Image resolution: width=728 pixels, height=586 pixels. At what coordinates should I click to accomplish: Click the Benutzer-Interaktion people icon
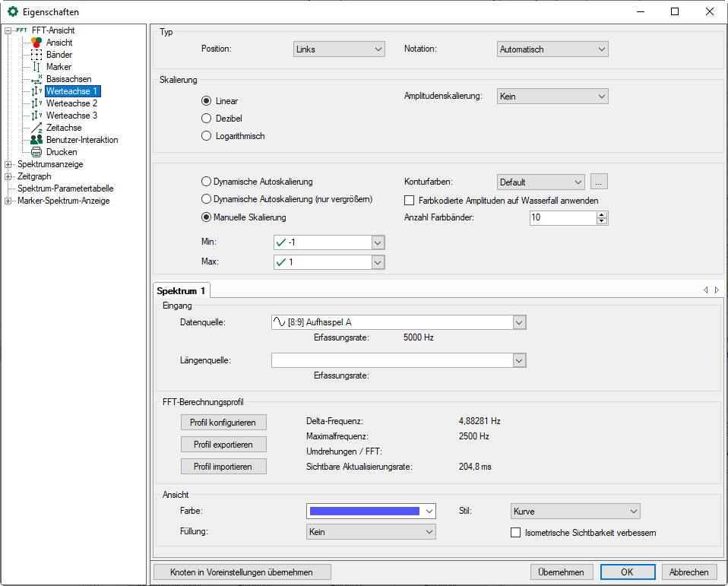point(36,140)
